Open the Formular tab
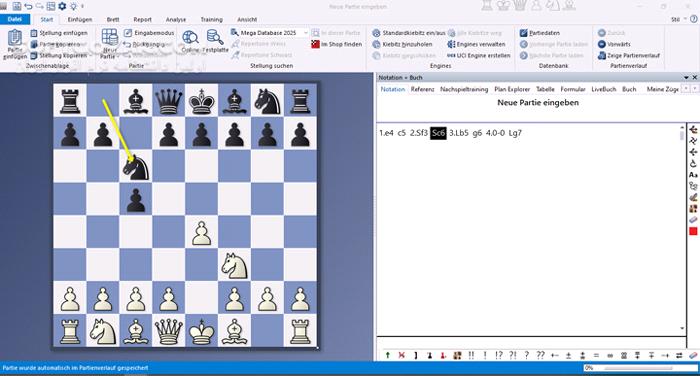700x376 pixels. coord(573,89)
